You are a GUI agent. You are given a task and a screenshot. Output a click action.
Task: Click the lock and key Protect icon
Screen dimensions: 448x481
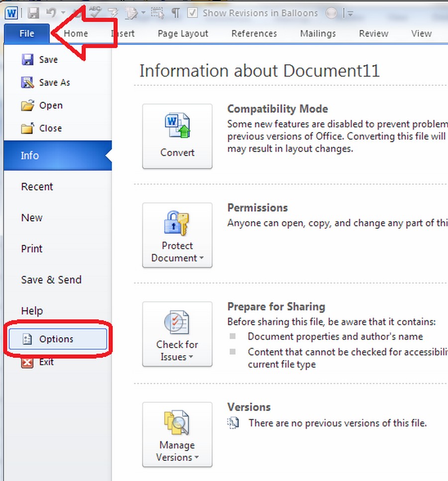click(177, 223)
